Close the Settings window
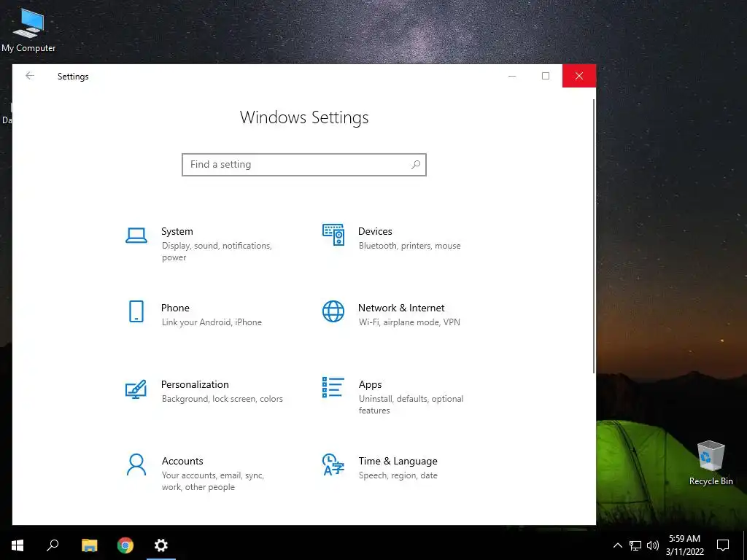747x560 pixels. coord(578,76)
